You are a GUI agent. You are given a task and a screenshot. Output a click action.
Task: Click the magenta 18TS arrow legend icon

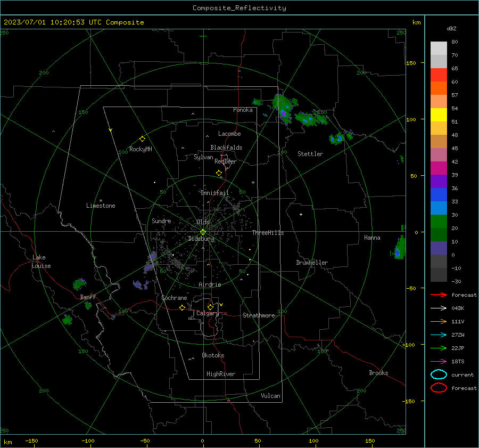click(x=439, y=362)
